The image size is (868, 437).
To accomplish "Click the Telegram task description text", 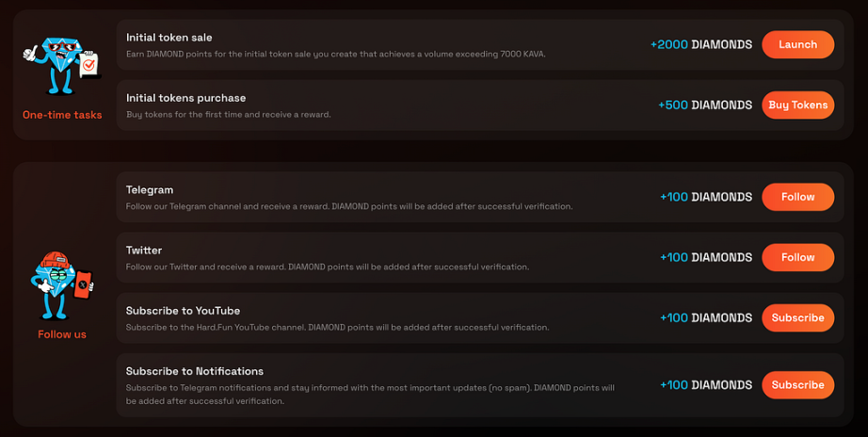I will click(349, 206).
